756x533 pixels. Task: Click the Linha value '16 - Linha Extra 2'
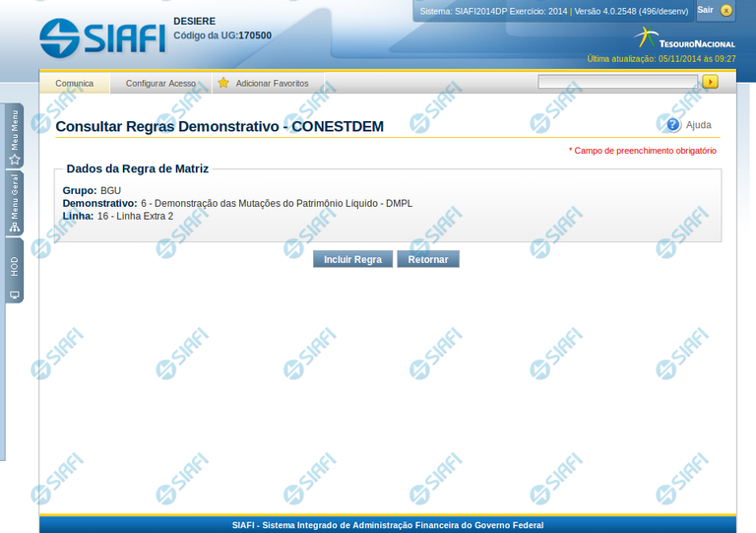click(x=135, y=216)
